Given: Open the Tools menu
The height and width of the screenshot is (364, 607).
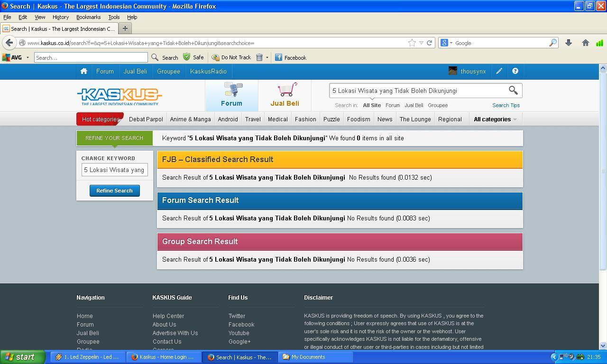Looking at the screenshot, I should coord(114,17).
